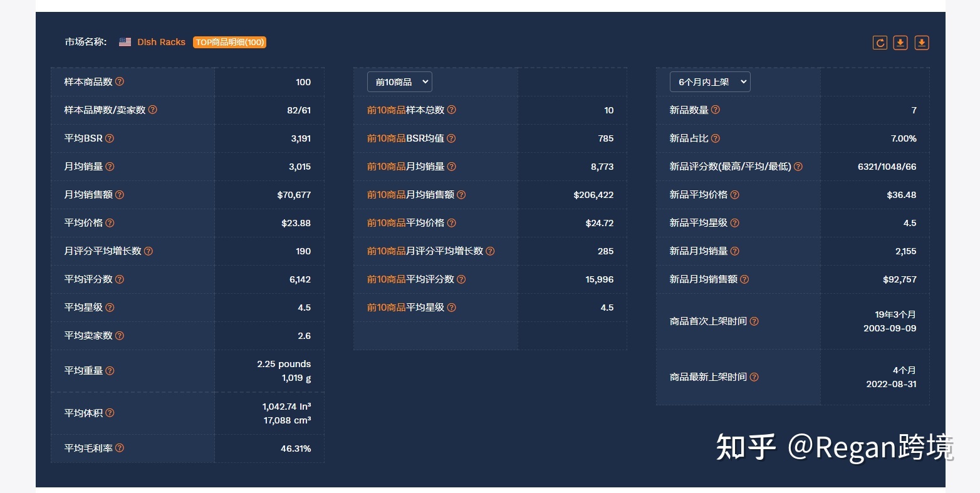The height and width of the screenshot is (493, 980).
Task: Select the weight value 2.25 pounds
Action: point(284,364)
